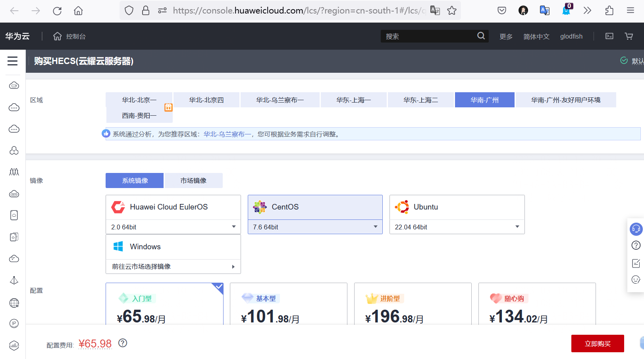Select the 华北-乌兰察布一 region option
Screen dimensions: 644x359
pyautogui.click(x=280, y=100)
